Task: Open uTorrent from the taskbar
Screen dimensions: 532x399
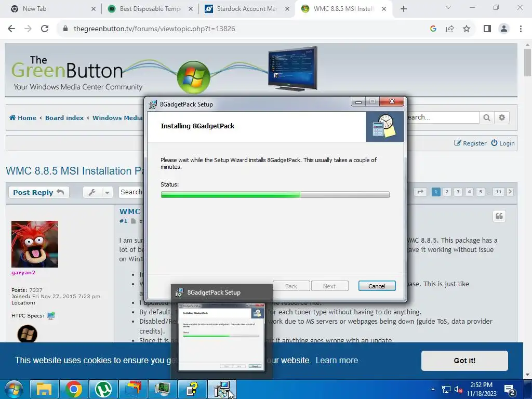Action: (103, 389)
